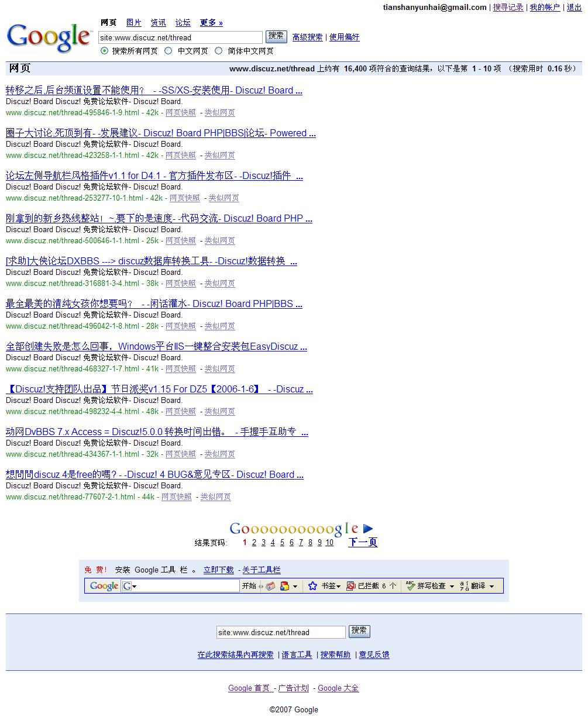Open result 圈子大讨论,死顶到有
The image size is (588, 717).
161,133
